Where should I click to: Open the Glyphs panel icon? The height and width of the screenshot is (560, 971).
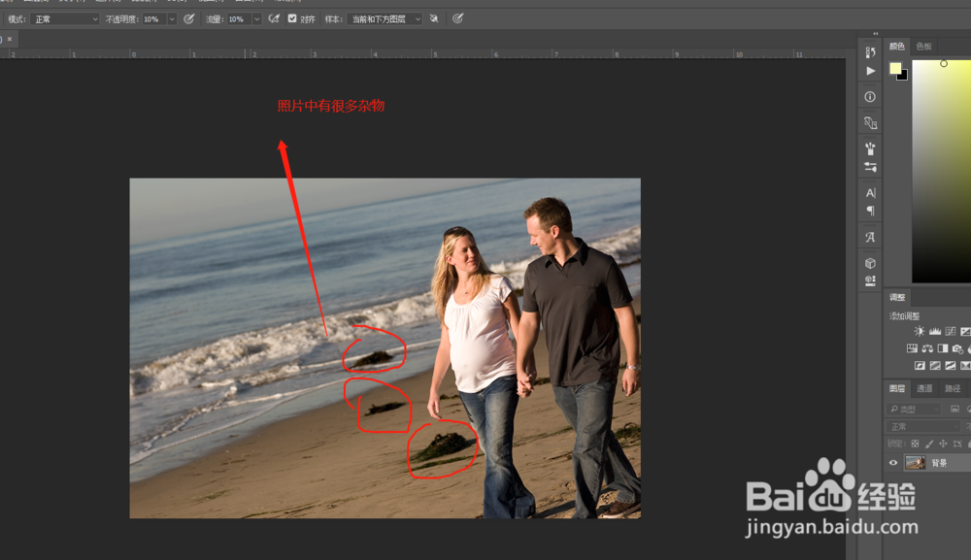pos(870,237)
